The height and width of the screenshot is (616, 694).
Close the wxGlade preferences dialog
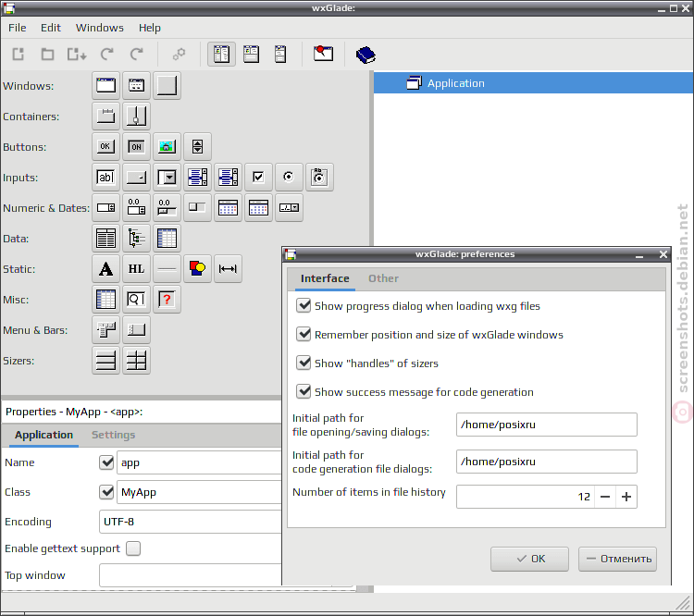[663, 254]
